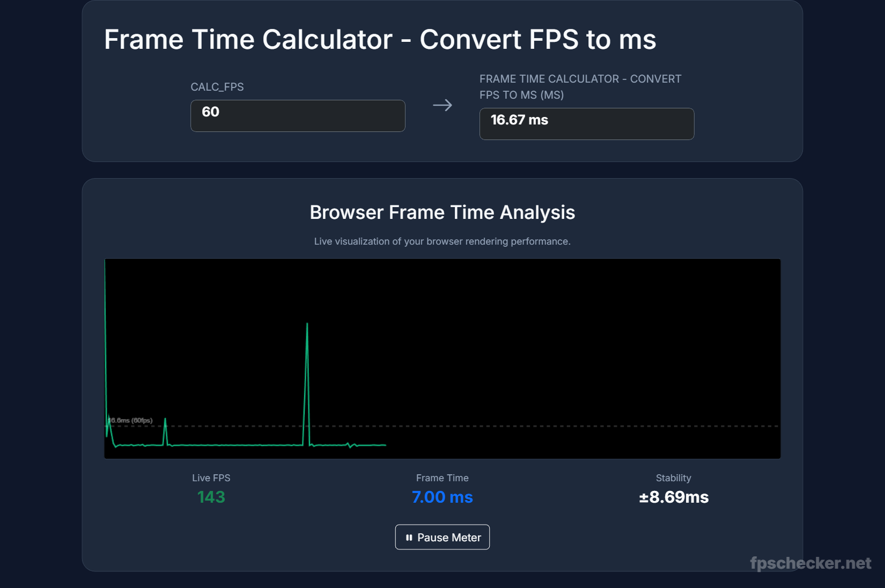Click the CALC_FPS field label
This screenshot has height=588, width=885.
point(217,86)
